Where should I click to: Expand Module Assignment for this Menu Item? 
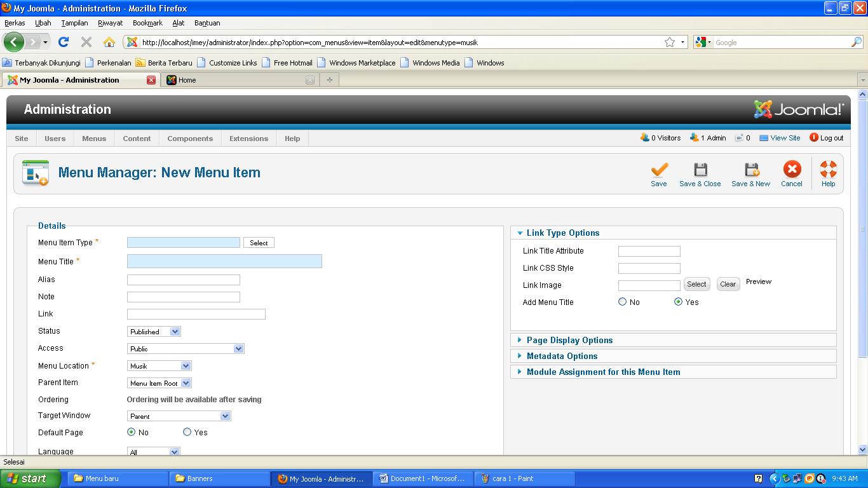673,372
